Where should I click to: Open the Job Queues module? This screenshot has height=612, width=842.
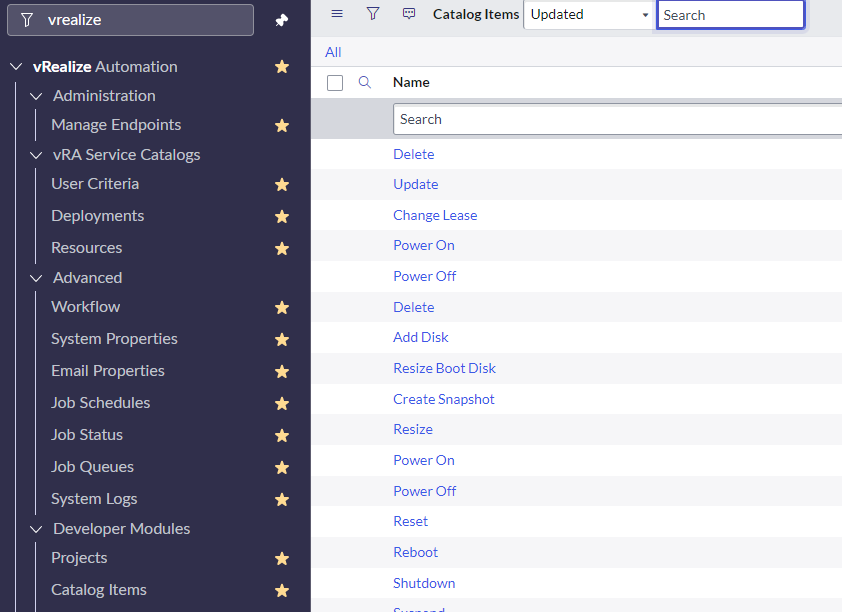pos(92,467)
